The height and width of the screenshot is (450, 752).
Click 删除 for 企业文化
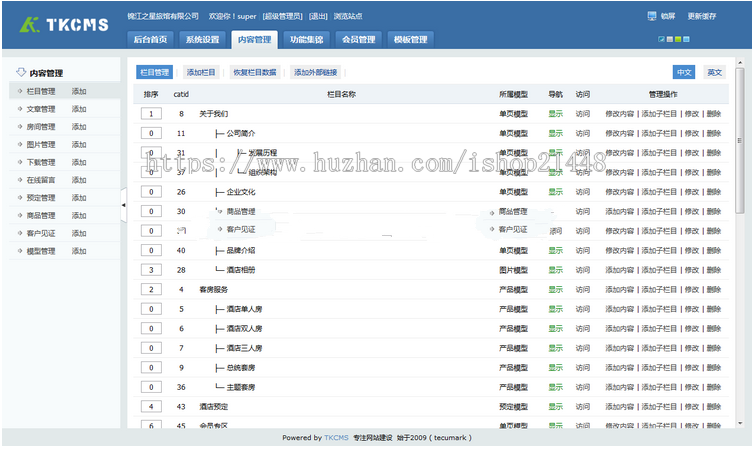click(714, 192)
